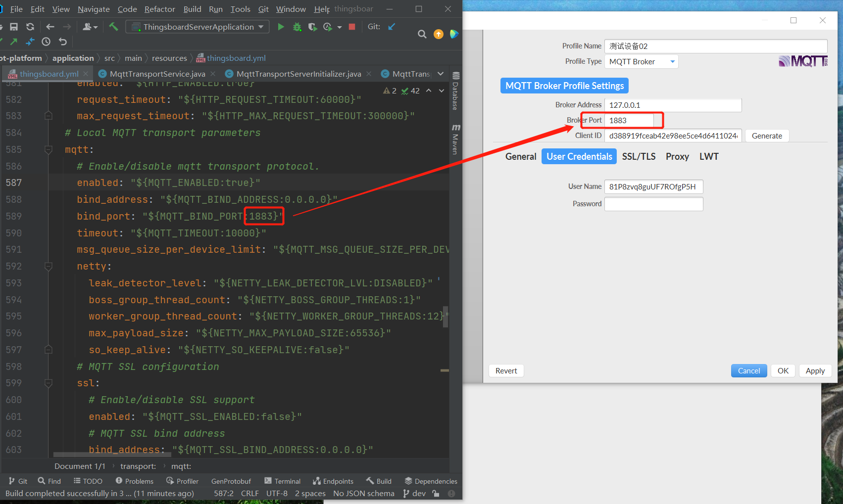Click the Git update project blue arrow
The height and width of the screenshot is (504, 843).
coord(392,27)
